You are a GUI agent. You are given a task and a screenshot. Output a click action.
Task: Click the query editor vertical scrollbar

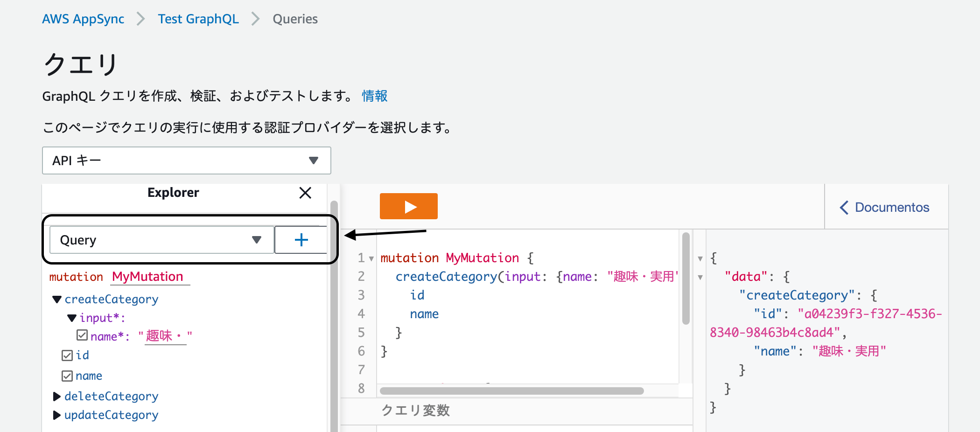(x=686, y=278)
